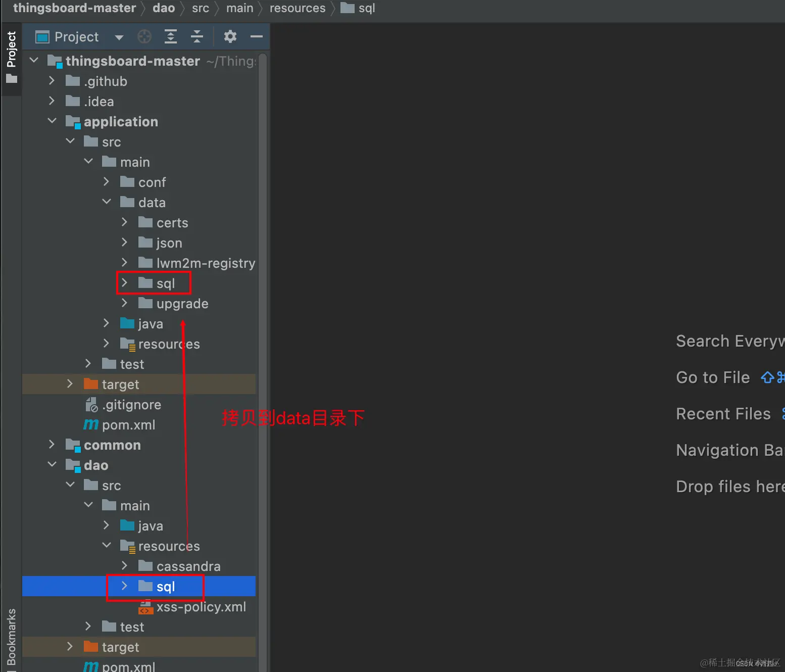Click the Recent Files hint text
The width and height of the screenshot is (785, 672).
[723, 414]
